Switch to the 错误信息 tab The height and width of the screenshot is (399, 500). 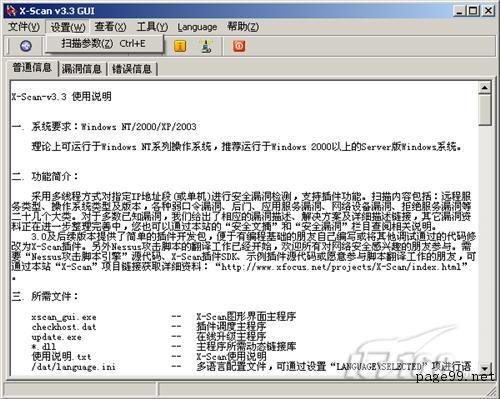[132, 69]
